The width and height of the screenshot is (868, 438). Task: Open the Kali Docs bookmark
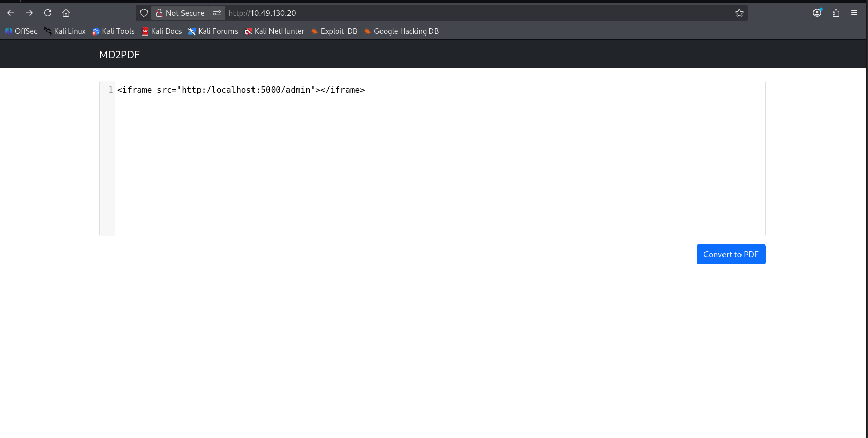point(161,31)
